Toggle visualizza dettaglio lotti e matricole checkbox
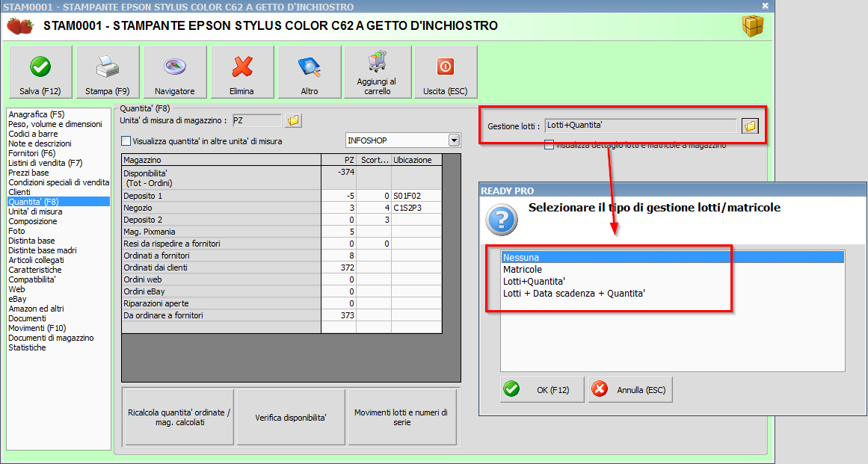868x464 pixels. [x=549, y=145]
